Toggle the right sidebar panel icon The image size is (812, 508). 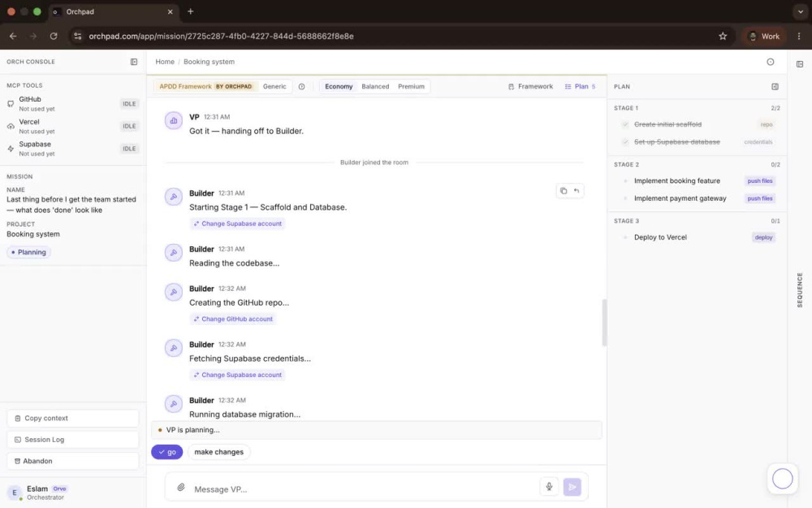point(800,64)
